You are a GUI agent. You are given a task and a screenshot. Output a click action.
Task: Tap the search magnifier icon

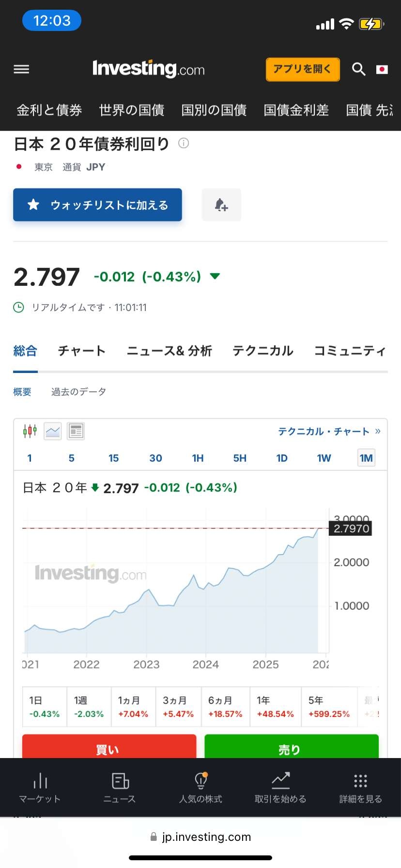point(358,69)
